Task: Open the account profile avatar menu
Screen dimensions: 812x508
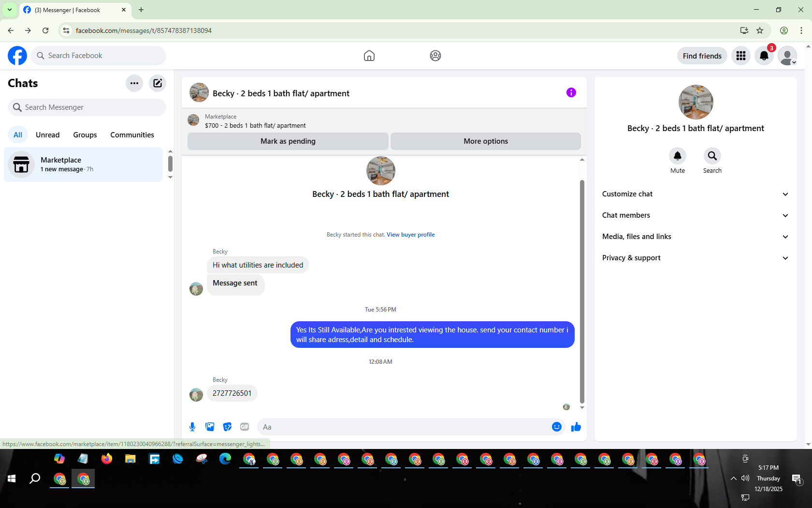Action: click(787, 56)
